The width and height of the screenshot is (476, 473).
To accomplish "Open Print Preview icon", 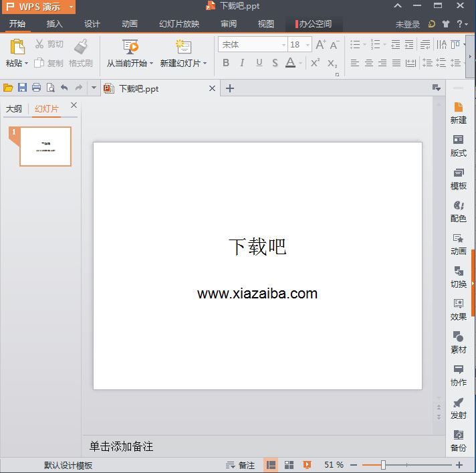I will [x=50, y=88].
